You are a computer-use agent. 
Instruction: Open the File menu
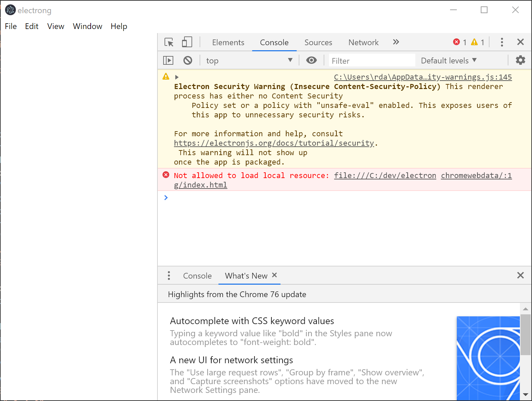11,26
